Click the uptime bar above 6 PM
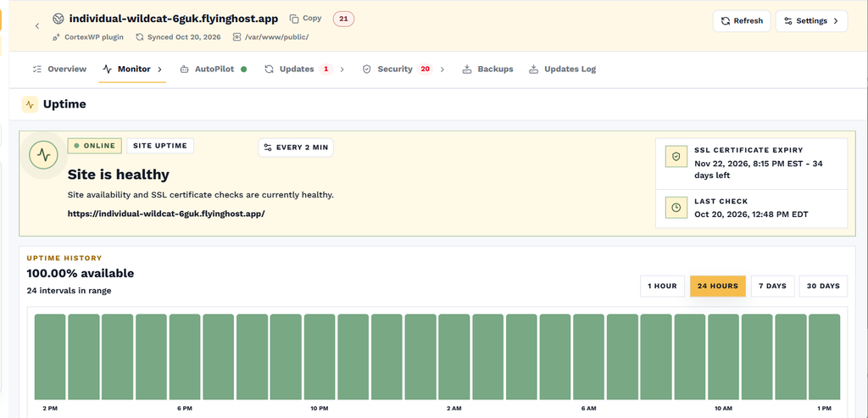 click(185, 357)
